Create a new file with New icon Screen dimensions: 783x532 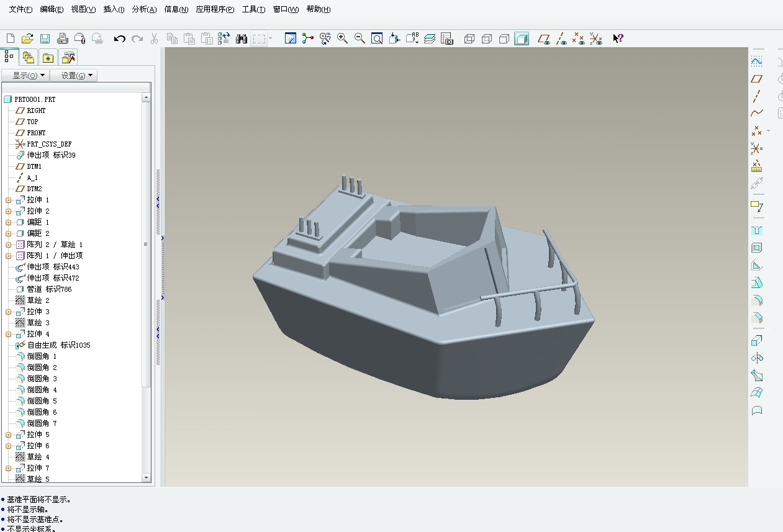click(10, 38)
